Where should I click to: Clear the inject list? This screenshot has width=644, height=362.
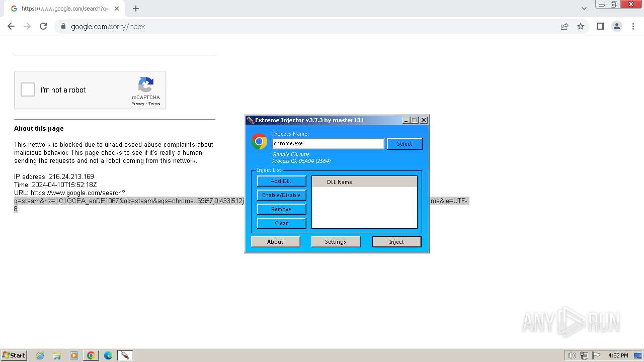[x=281, y=223]
